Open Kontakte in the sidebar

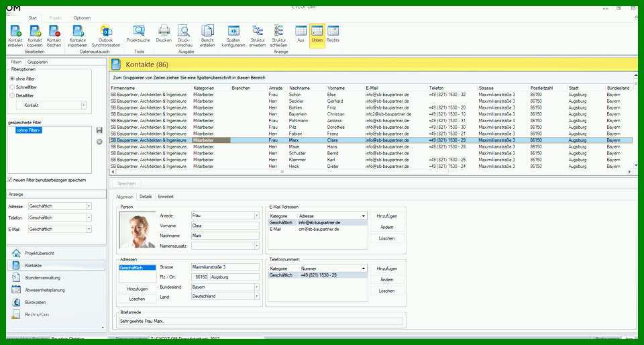[x=56, y=265]
